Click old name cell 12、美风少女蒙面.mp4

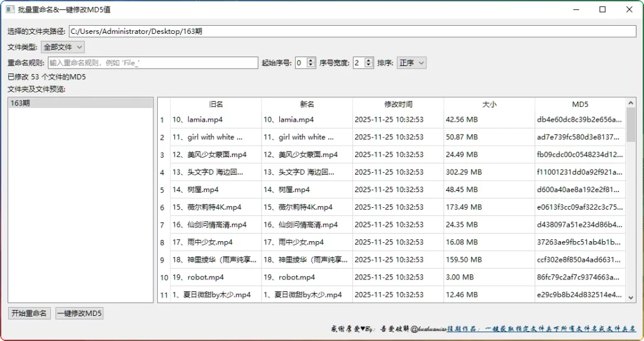(216, 154)
